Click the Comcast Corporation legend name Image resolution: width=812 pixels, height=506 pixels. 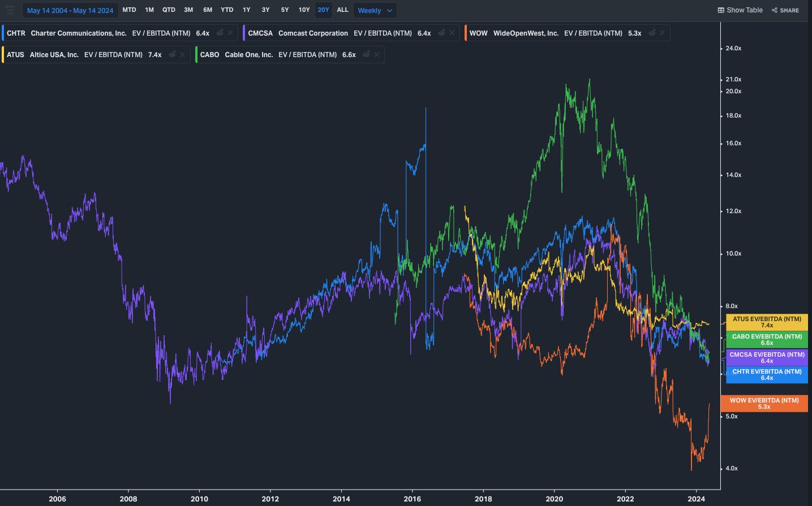(x=313, y=33)
